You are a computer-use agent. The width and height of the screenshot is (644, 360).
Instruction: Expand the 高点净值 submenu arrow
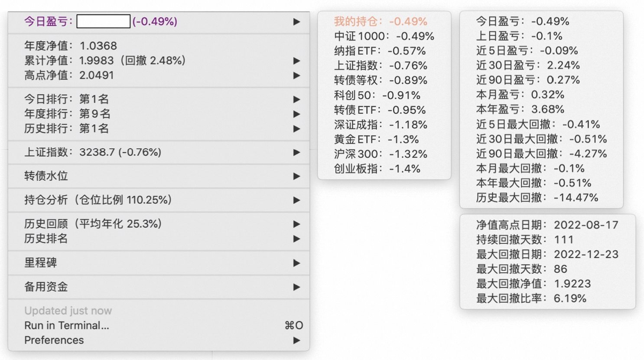tap(296, 75)
